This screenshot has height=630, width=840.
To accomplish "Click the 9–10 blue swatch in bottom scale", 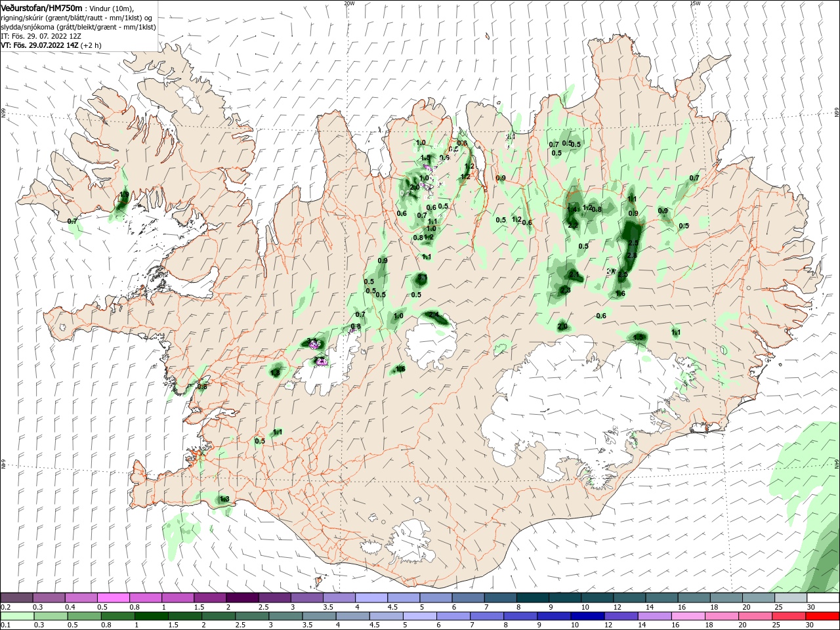I will (x=554, y=616).
